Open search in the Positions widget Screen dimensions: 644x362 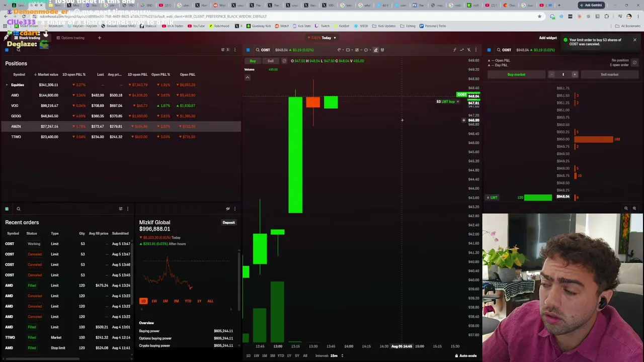tap(19, 50)
